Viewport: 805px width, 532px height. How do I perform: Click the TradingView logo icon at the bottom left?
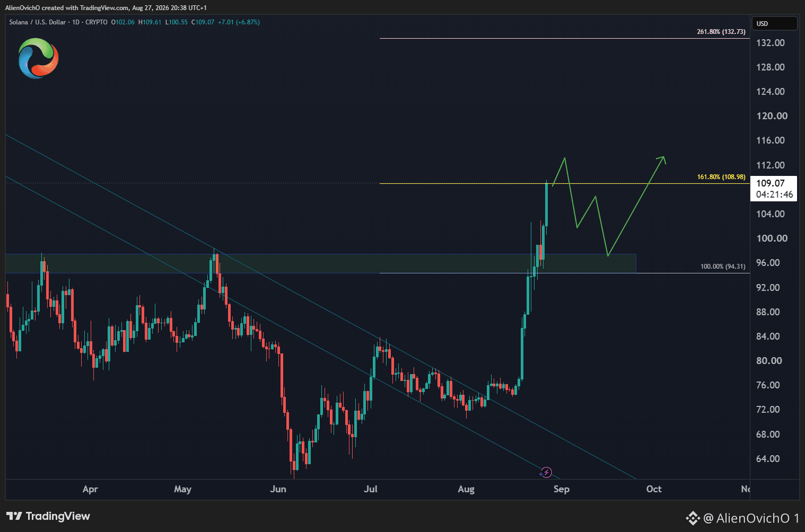14,516
